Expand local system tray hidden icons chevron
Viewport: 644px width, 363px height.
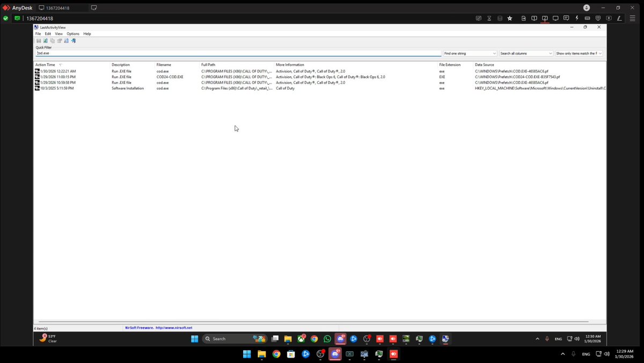[x=562, y=354]
